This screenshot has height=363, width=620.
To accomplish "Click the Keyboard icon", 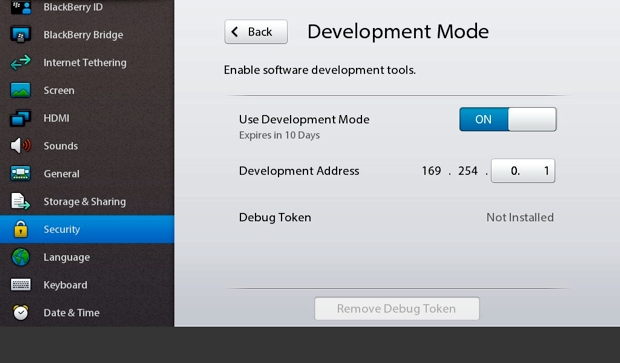I will click(21, 285).
